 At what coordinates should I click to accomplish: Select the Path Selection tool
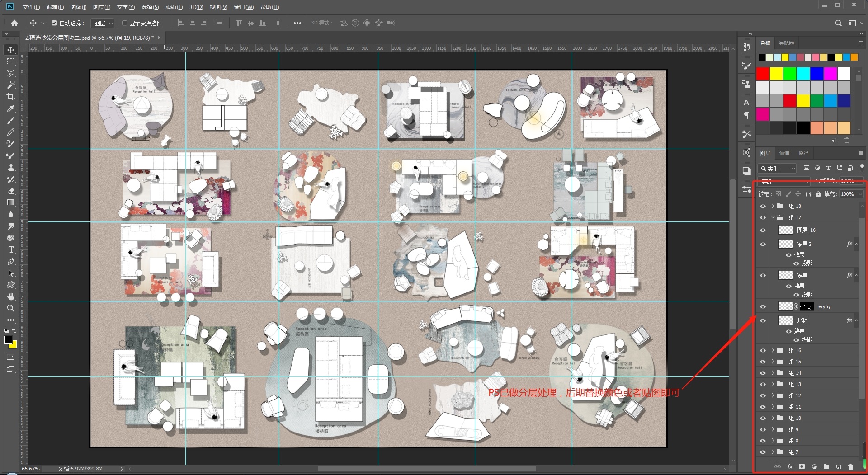11,273
